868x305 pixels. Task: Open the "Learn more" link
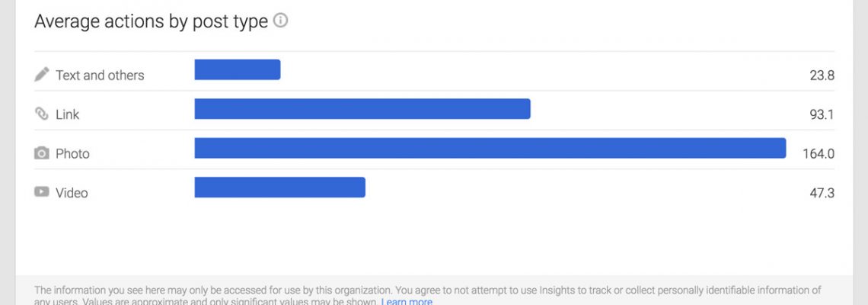coord(407,301)
